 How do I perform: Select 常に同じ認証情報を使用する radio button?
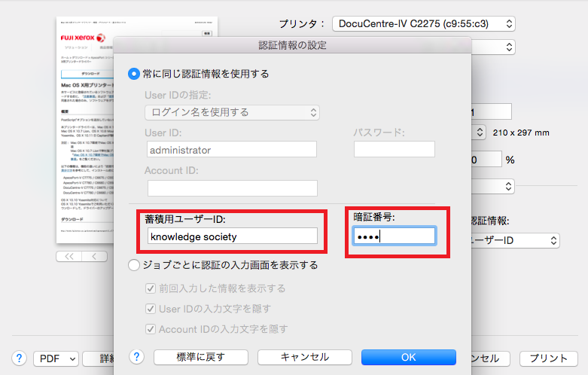click(x=134, y=74)
